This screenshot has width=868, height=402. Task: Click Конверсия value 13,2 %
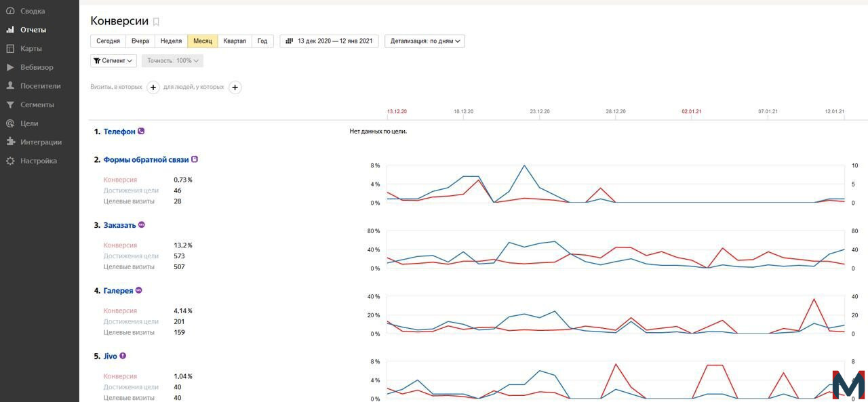click(x=183, y=245)
